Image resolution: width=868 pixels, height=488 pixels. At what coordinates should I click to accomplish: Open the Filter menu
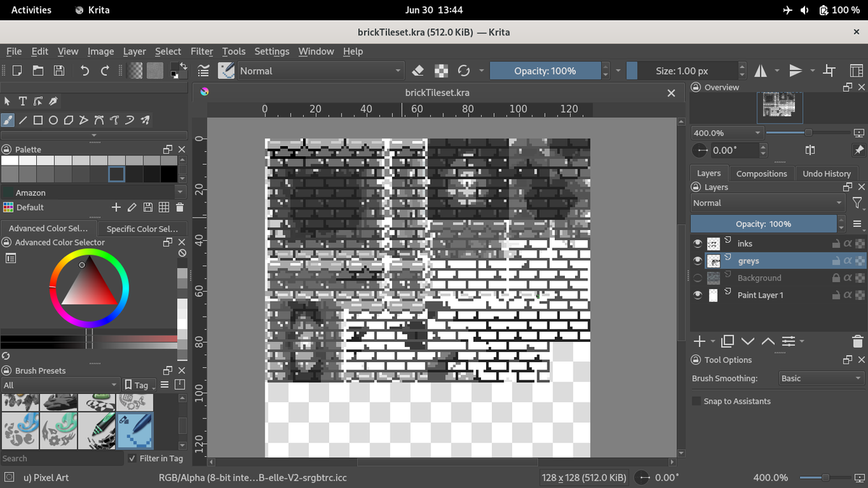coord(202,51)
